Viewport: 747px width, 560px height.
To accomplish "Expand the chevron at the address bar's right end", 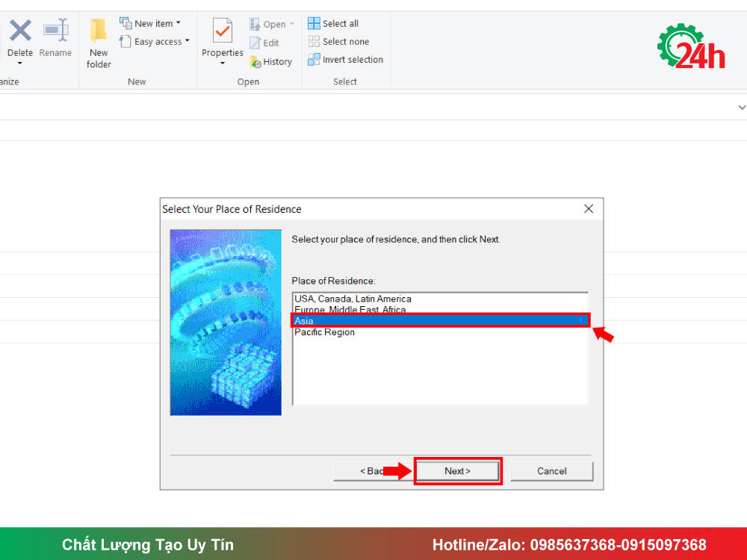I will tap(741, 107).
